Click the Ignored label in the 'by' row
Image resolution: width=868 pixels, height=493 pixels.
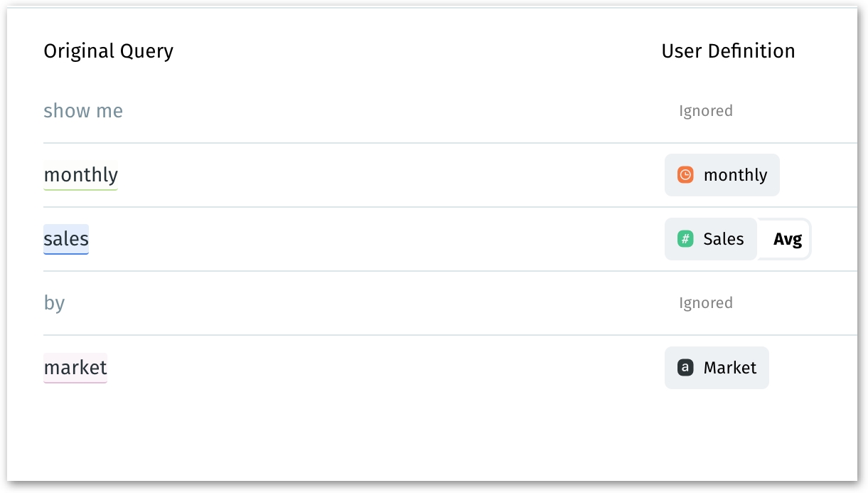(x=705, y=303)
